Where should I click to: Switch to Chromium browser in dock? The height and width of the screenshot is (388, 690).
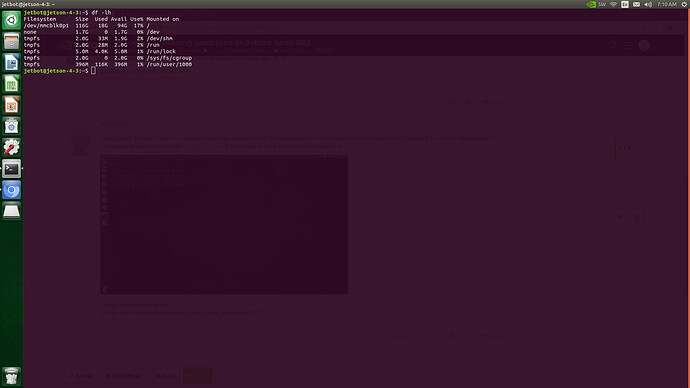coord(11,190)
